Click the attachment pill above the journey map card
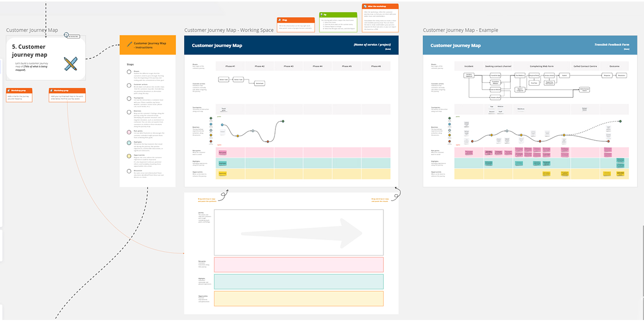The image size is (644, 322). click(x=73, y=37)
